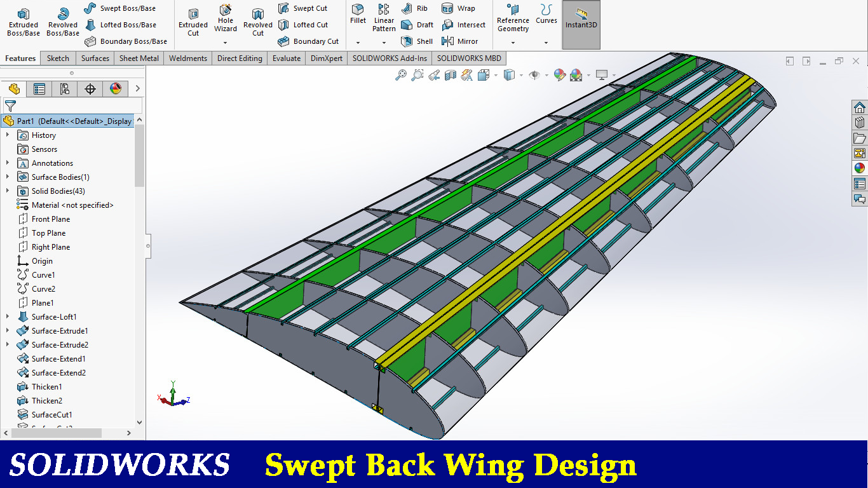Open the Hole Wizard dropdown arrow
Viewport: 868px width, 488px height.
226,43
